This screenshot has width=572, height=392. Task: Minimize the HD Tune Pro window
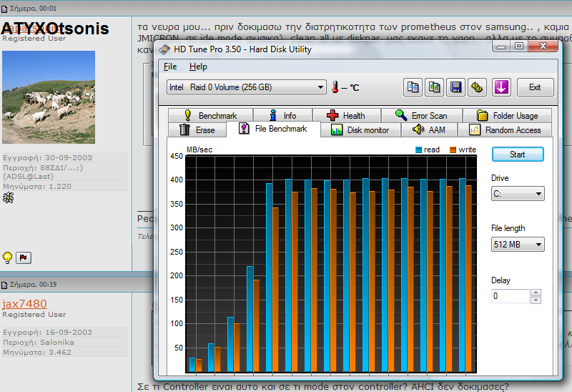(x=501, y=46)
